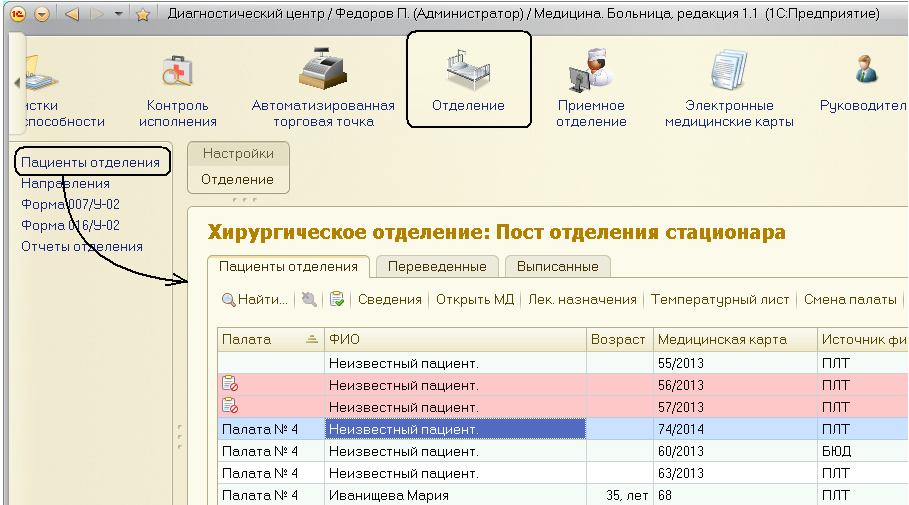This screenshot has width=909, height=505.
Task: Open Отчеты отделения link
Action: pos(81,246)
